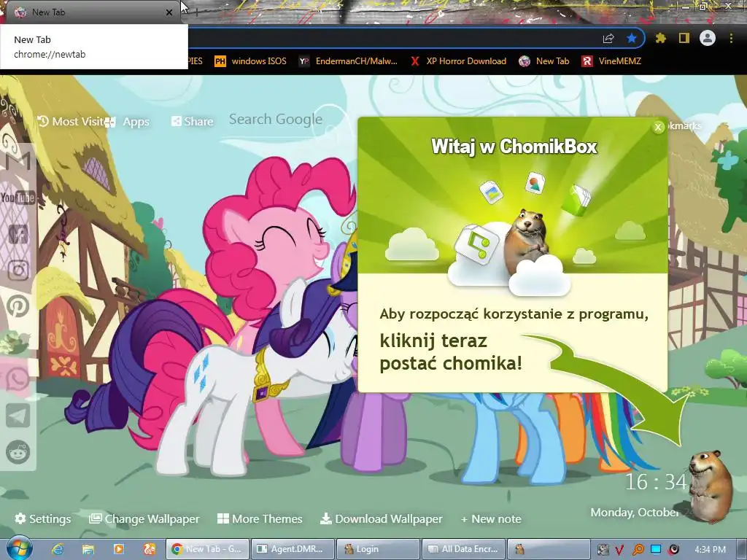Click the 16 : 34 clock widget
Screen dimensions: 747x560
656,482
